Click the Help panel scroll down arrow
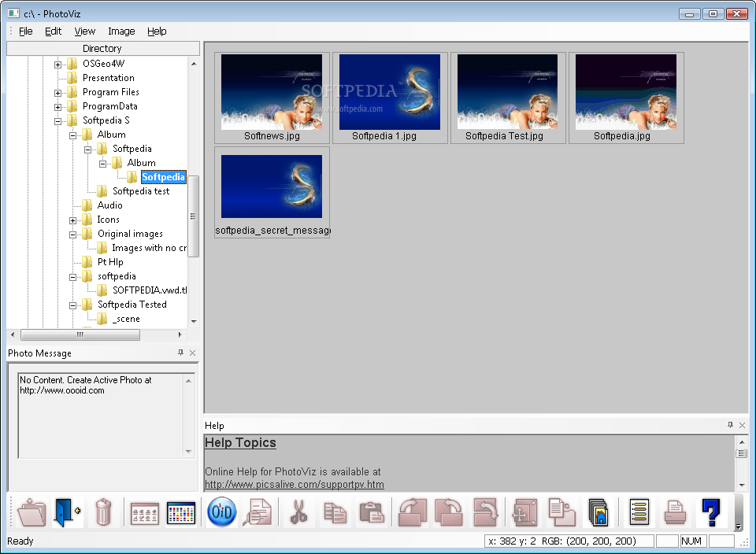The width and height of the screenshot is (756, 554). coord(742,485)
